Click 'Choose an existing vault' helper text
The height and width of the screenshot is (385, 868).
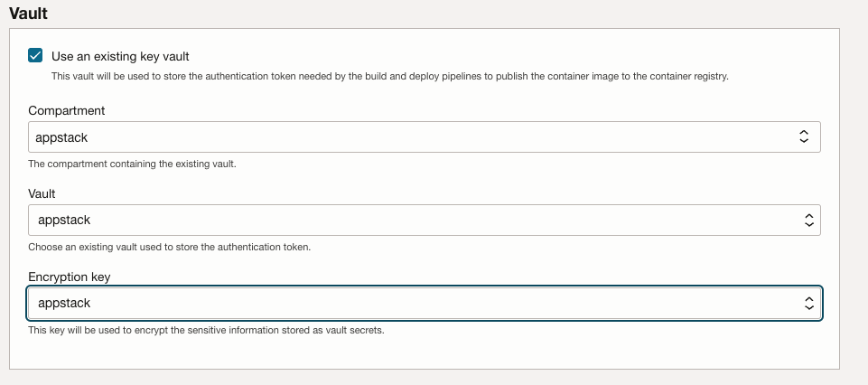170,247
